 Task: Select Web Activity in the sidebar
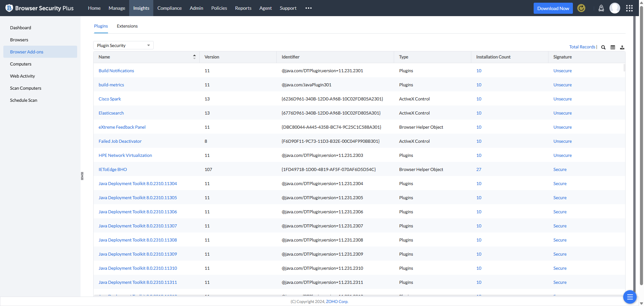(x=22, y=76)
